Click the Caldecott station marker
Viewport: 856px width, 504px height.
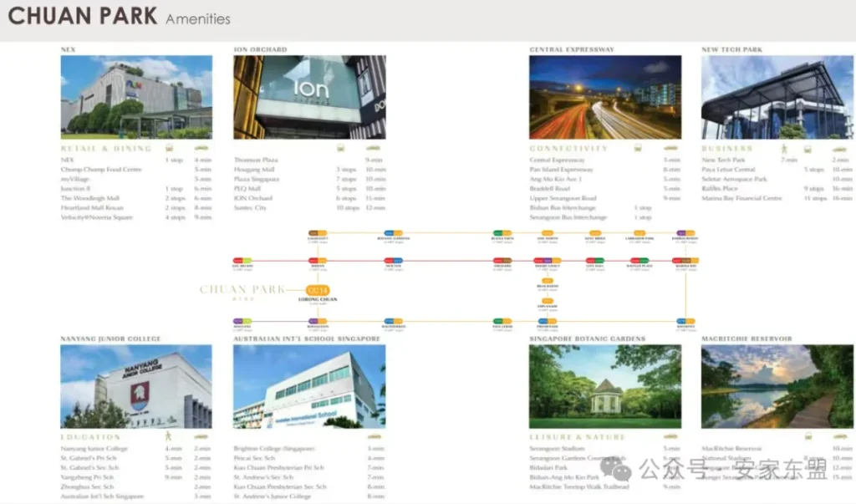tap(318, 233)
